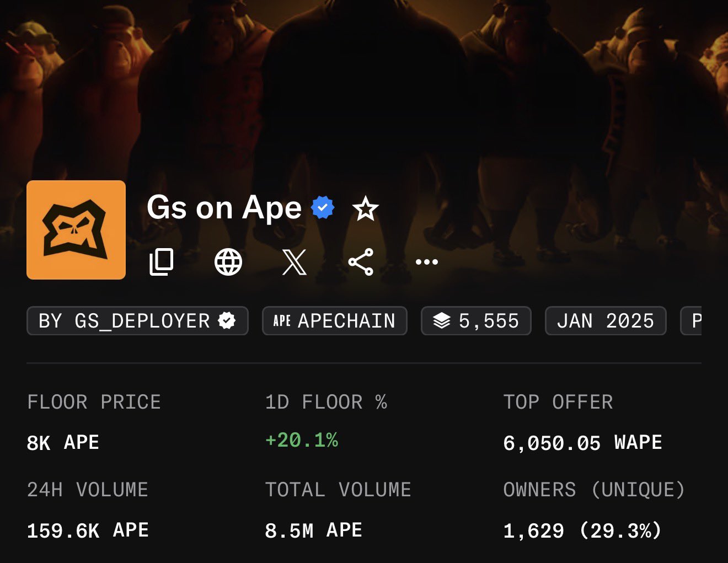Open the three-dot more options menu

[427, 262]
